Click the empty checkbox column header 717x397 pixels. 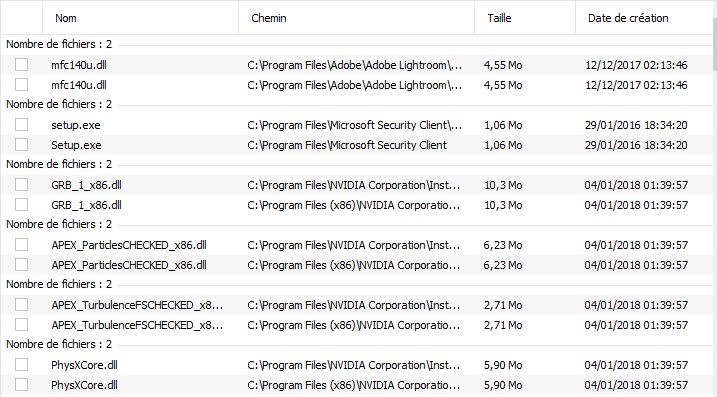tap(21, 18)
